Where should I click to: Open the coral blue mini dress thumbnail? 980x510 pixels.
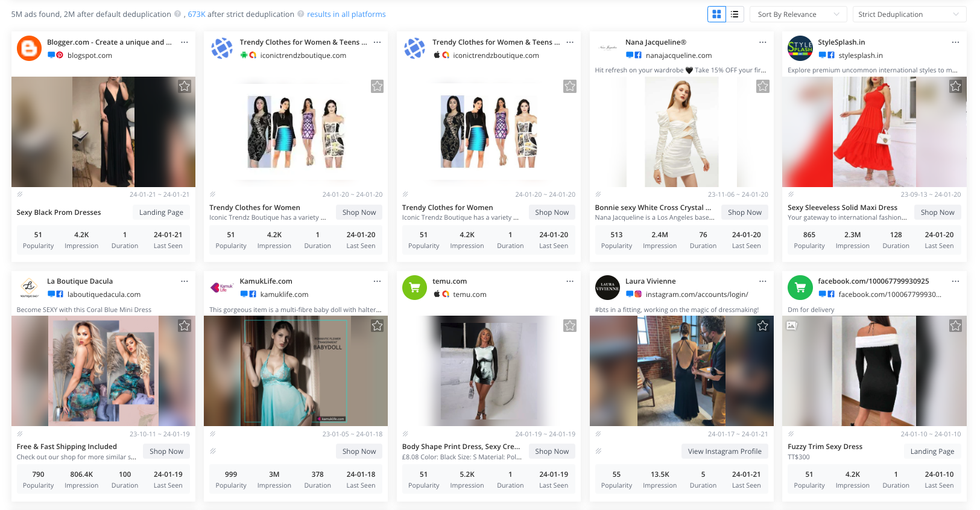pos(103,371)
